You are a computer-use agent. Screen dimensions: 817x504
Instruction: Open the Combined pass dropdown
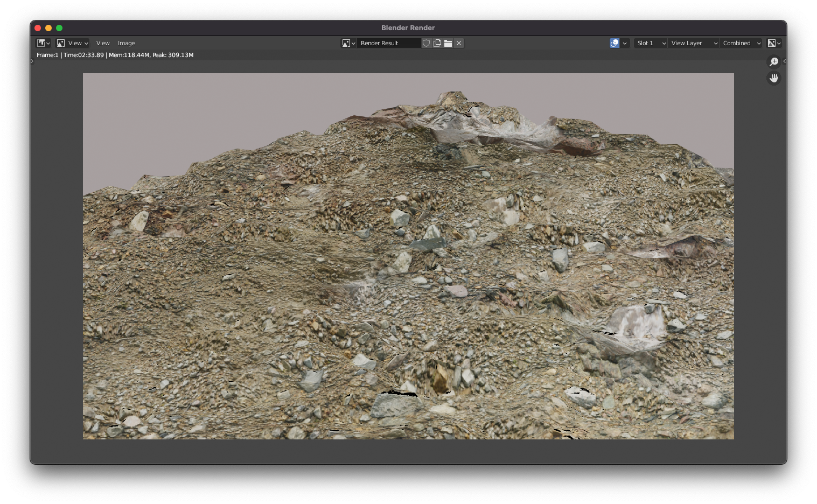pos(742,43)
